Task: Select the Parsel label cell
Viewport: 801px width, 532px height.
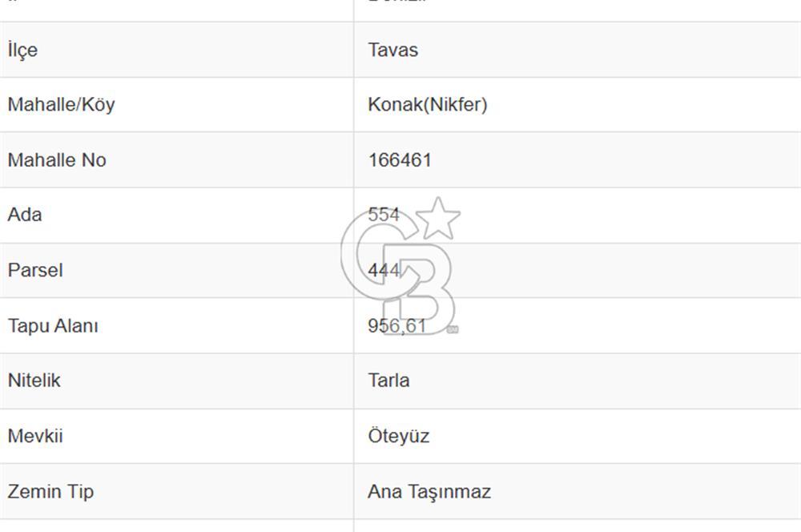Action: click(x=177, y=270)
